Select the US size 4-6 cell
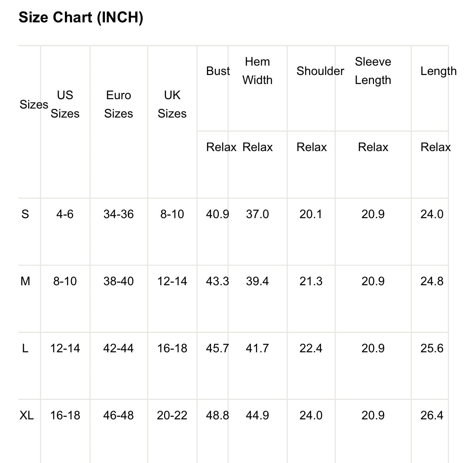Screen dimensions: 476x463 click(65, 214)
